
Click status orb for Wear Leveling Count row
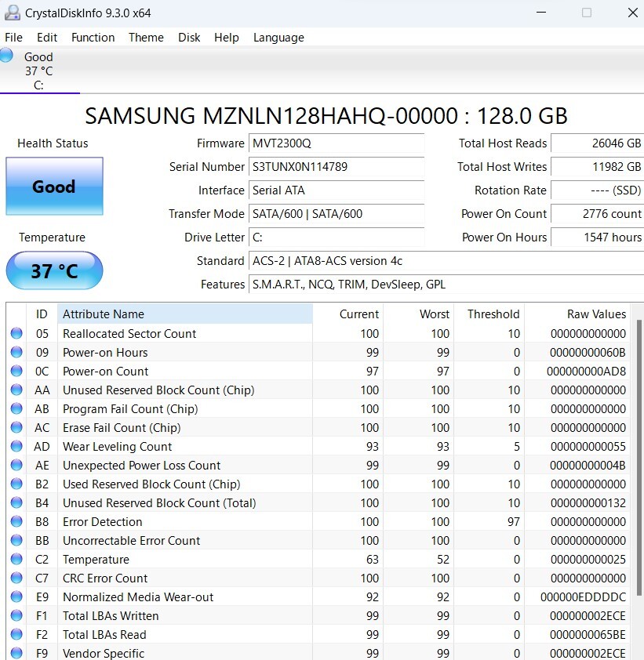[16, 447]
